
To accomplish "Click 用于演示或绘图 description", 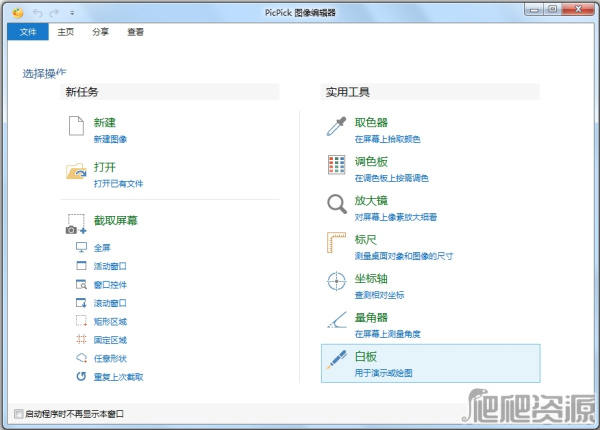I will pyautogui.click(x=383, y=373).
